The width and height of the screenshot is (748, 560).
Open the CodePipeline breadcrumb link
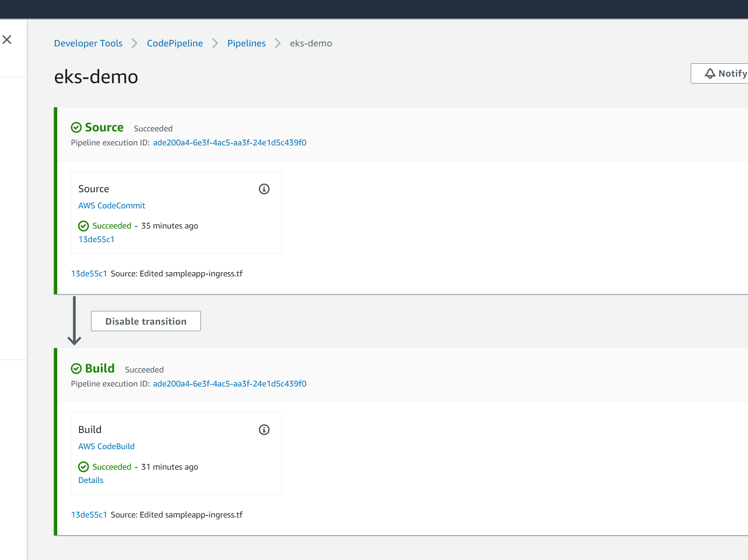click(x=175, y=43)
